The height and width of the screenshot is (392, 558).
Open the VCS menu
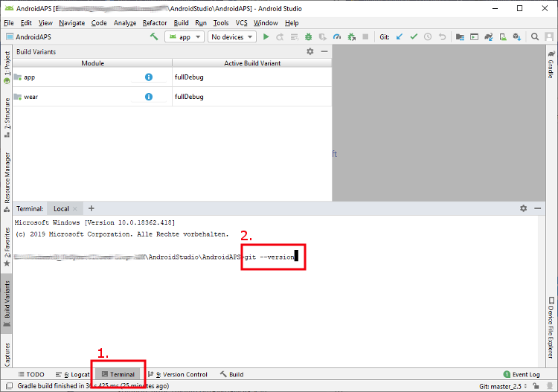click(x=241, y=23)
